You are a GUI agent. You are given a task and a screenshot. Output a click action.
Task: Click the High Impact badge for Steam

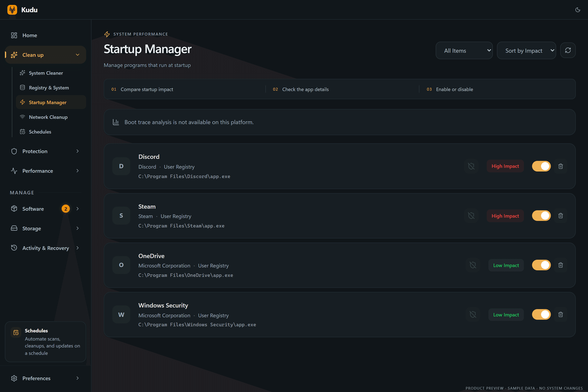point(505,216)
